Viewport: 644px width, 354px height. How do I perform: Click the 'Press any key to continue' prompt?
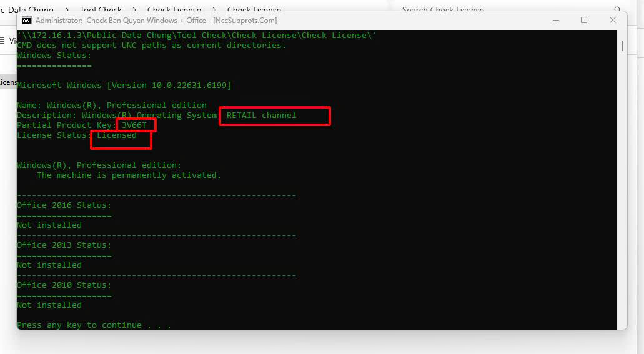coord(94,325)
